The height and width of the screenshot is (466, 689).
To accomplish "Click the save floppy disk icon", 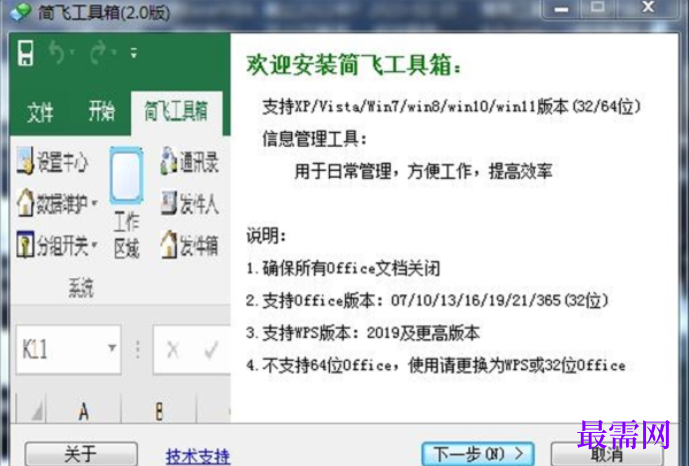I will (x=25, y=53).
